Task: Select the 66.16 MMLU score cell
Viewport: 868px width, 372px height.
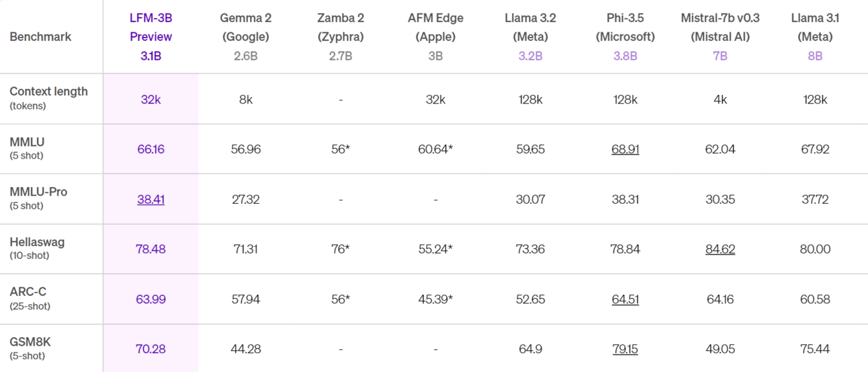Action: pyautogui.click(x=150, y=149)
